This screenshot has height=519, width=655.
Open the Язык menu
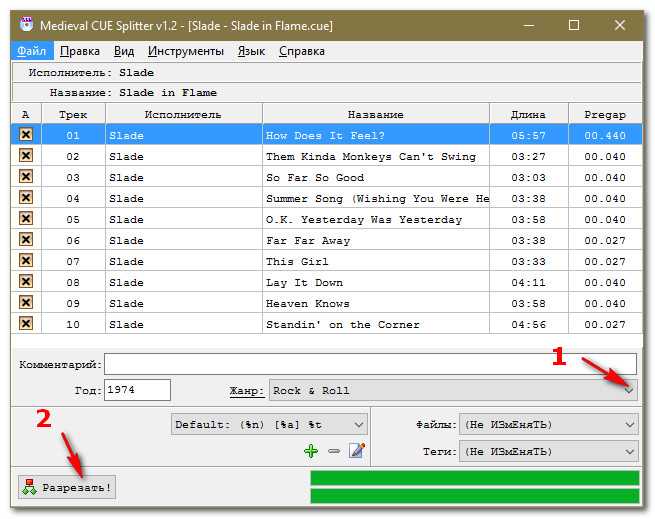coord(251,51)
